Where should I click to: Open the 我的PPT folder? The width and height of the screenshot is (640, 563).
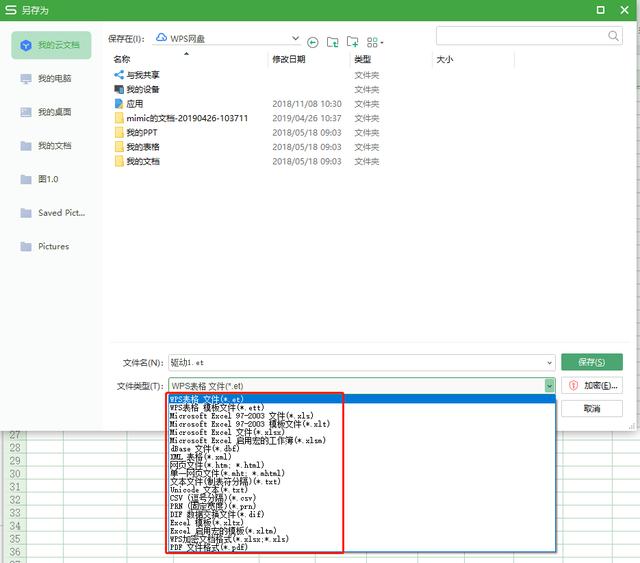click(136, 133)
